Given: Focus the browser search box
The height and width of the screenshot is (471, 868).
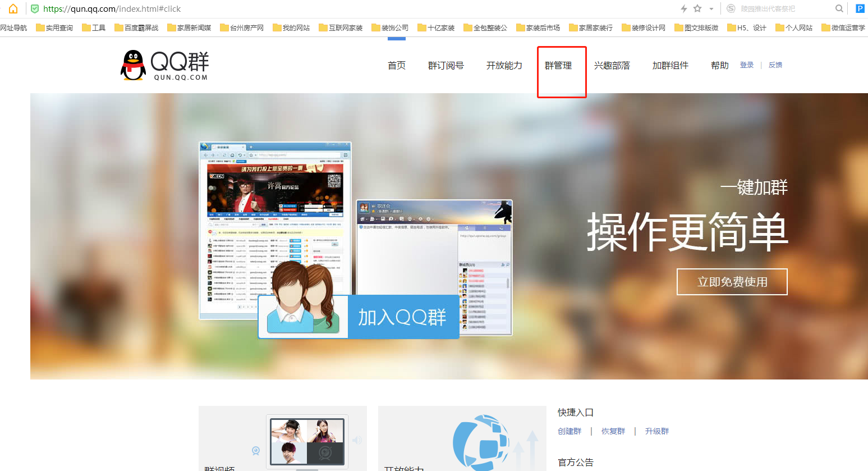Looking at the screenshot, I should [x=786, y=8].
